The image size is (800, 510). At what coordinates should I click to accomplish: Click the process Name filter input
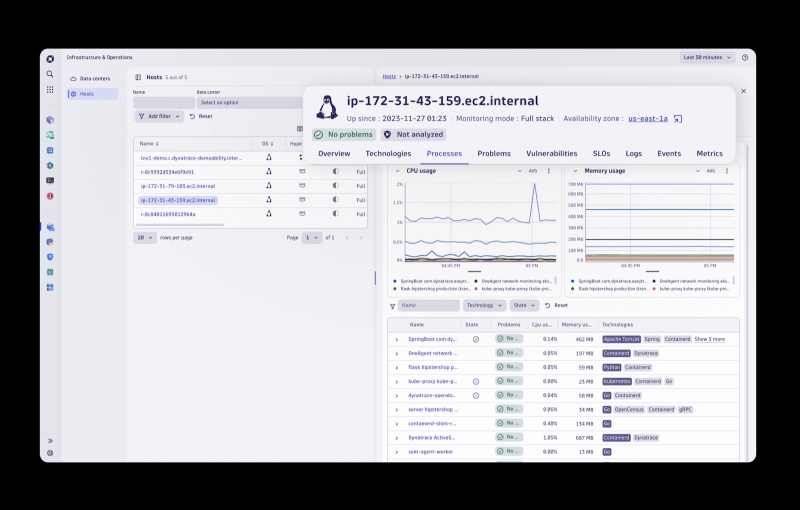click(x=429, y=305)
